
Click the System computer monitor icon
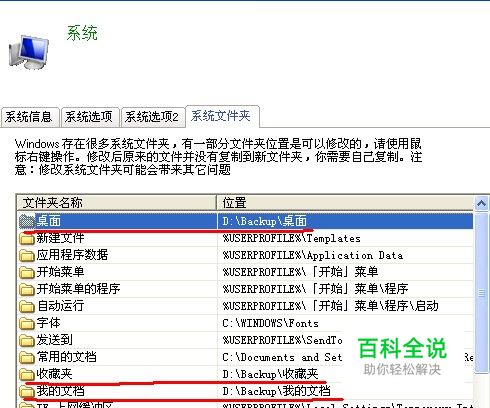coord(29,52)
